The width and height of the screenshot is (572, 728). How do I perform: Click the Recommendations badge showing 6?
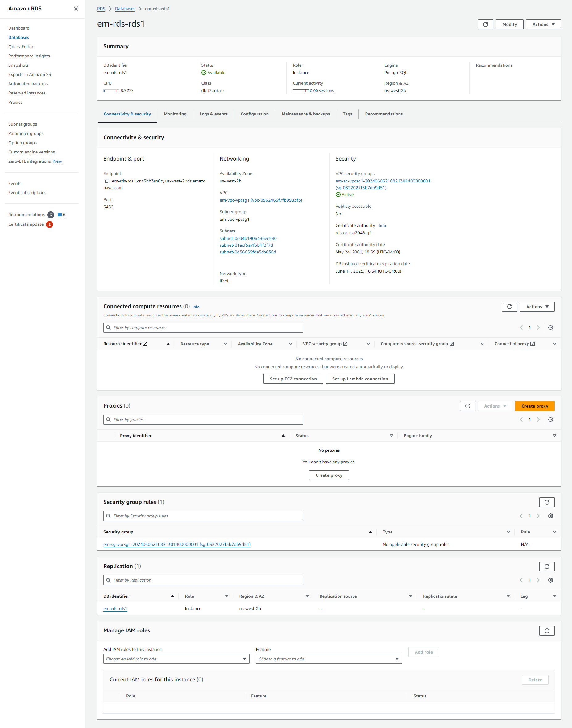tap(51, 215)
